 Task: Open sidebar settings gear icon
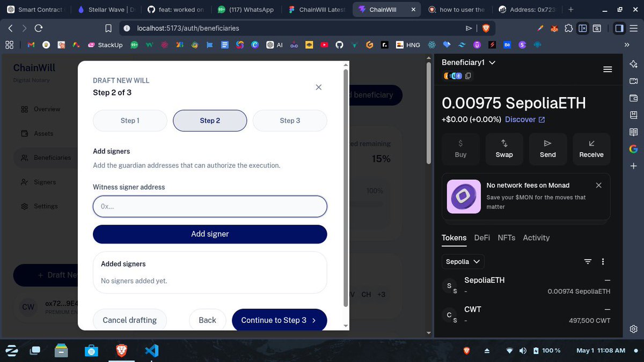tap(633, 329)
